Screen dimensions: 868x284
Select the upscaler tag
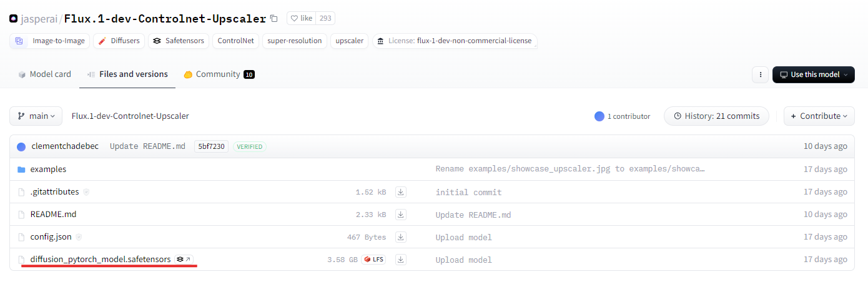(x=350, y=41)
